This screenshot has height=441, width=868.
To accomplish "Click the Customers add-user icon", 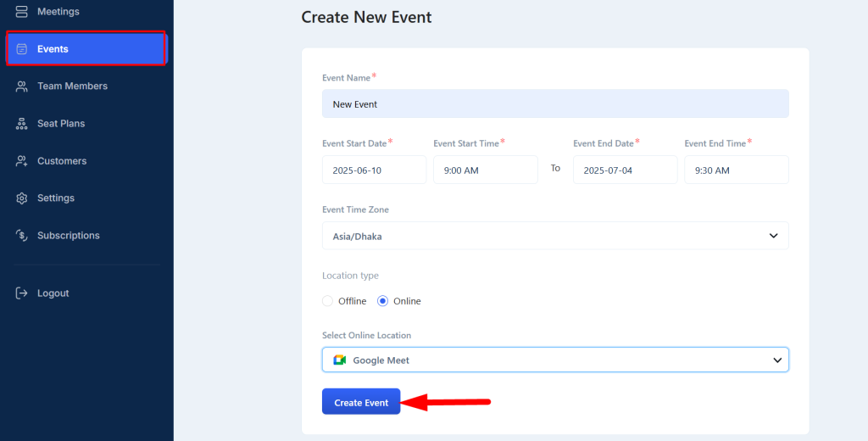I will (x=21, y=161).
